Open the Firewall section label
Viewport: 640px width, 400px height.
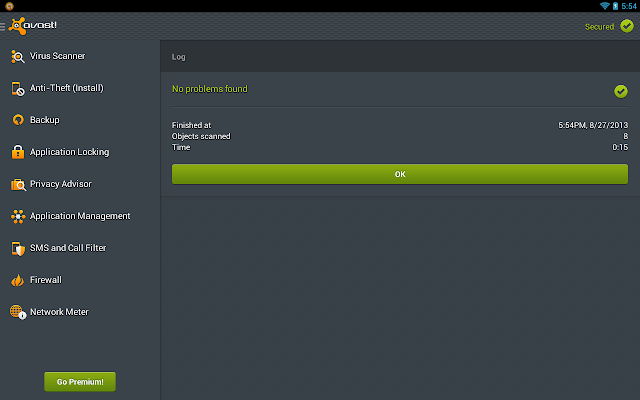[x=45, y=280]
